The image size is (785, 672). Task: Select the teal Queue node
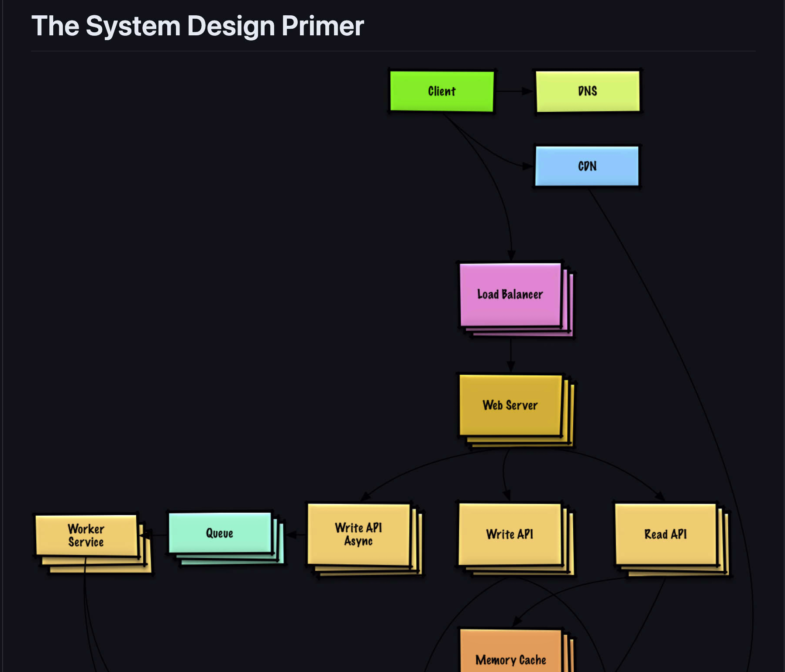pyautogui.click(x=220, y=533)
